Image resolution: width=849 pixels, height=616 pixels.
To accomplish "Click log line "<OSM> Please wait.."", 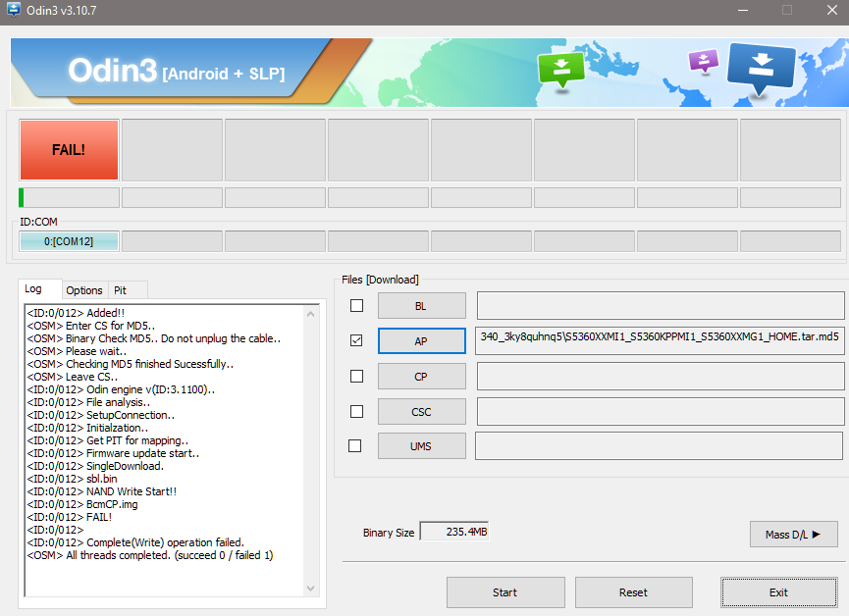I will 77,351.
